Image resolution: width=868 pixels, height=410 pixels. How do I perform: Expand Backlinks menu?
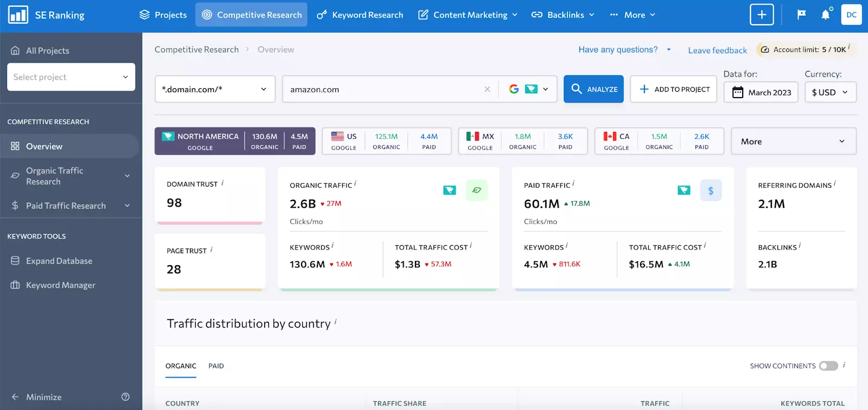[563, 15]
